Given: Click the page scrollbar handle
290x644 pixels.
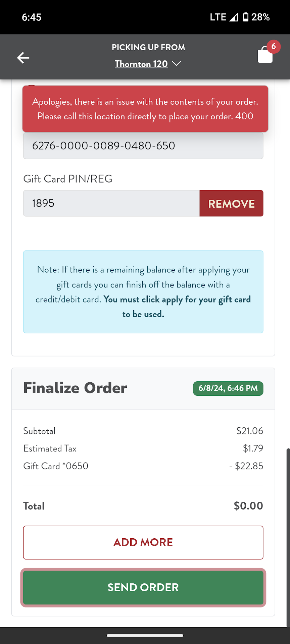Looking at the screenshot, I should 288,537.
